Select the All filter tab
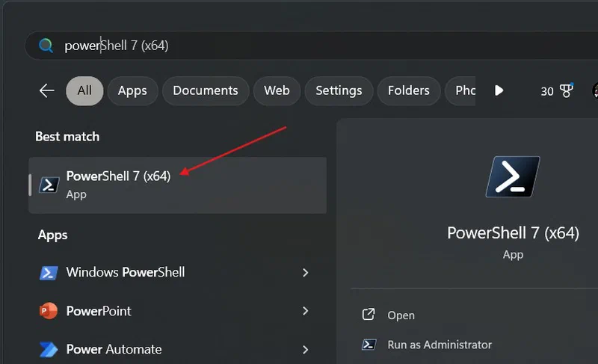 [x=84, y=90]
